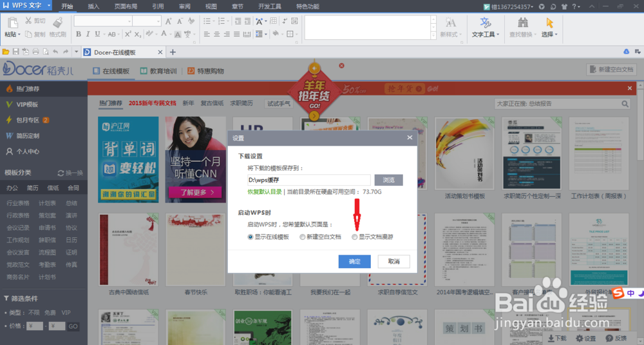The image size is (644, 345).
Task: Open the New Style icon
Action: (x=451, y=22)
